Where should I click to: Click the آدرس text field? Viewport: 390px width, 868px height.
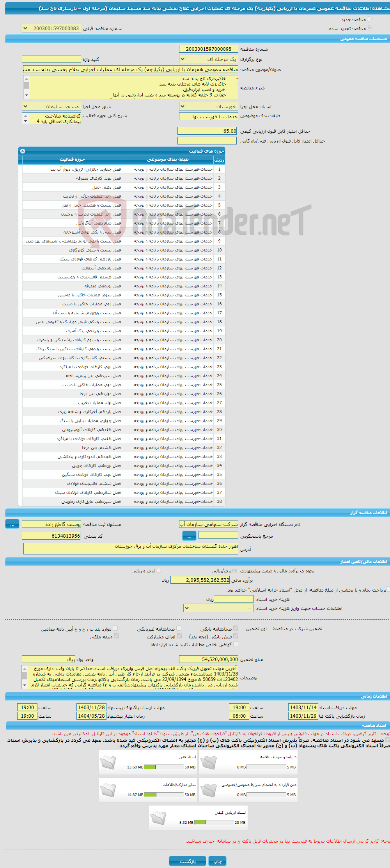point(131,549)
